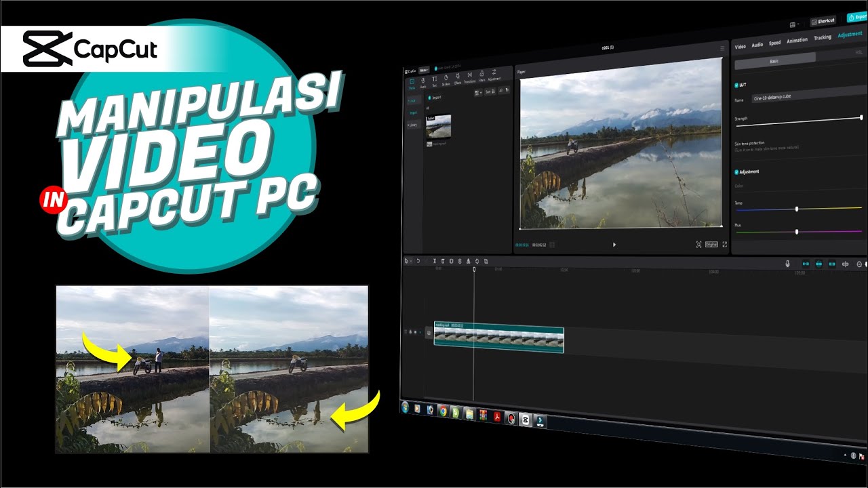Switch to the Video tab in inspector
Screen dimensions: 868x488
(x=741, y=47)
